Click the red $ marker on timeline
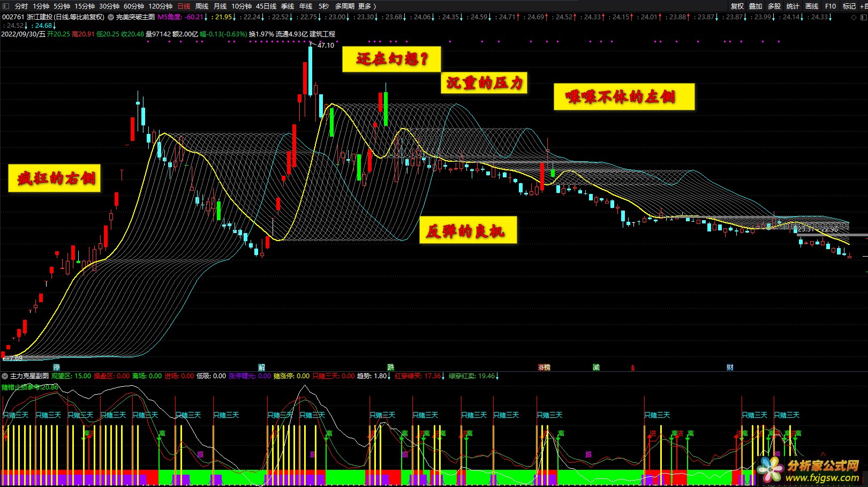This screenshot has width=868, height=487. click(632, 368)
